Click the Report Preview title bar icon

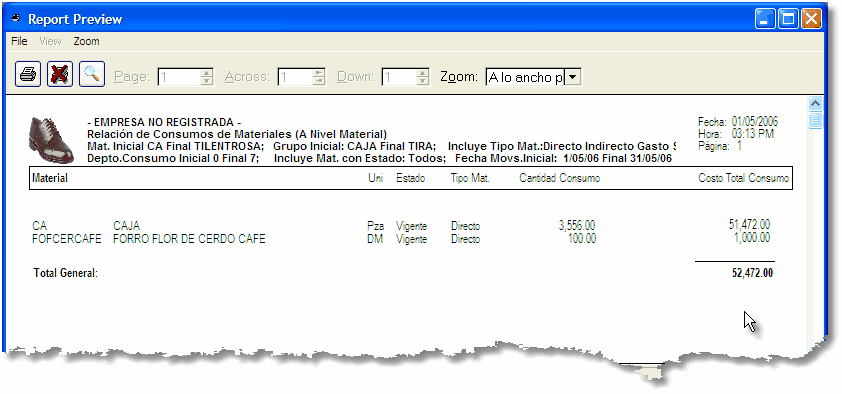pyautogui.click(x=17, y=19)
